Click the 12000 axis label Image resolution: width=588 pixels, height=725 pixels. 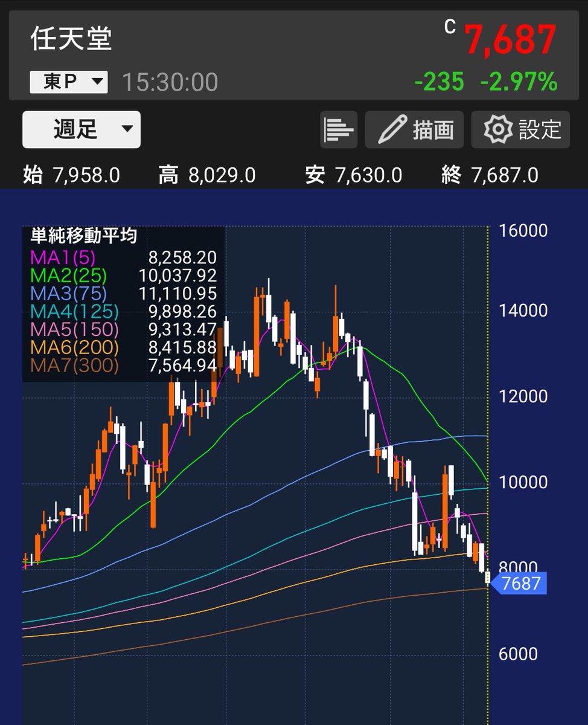pyautogui.click(x=523, y=396)
